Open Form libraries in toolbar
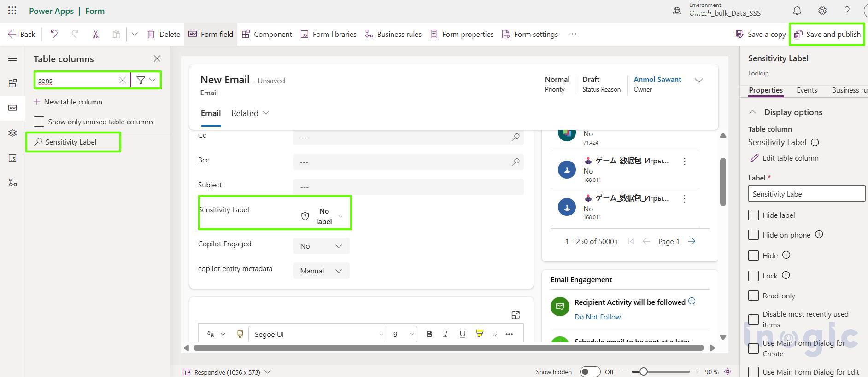 point(328,34)
